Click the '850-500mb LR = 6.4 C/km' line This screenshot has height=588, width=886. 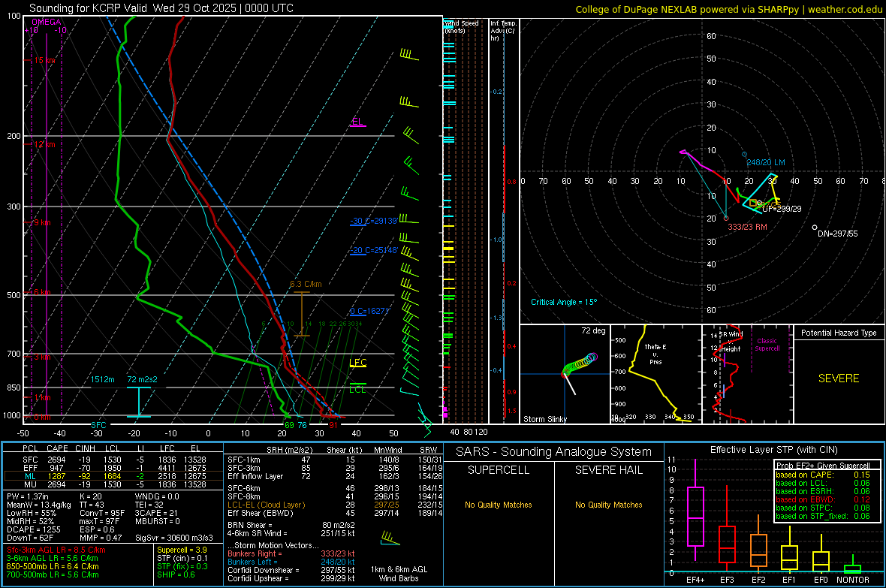pyautogui.click(x=53, y=566)
